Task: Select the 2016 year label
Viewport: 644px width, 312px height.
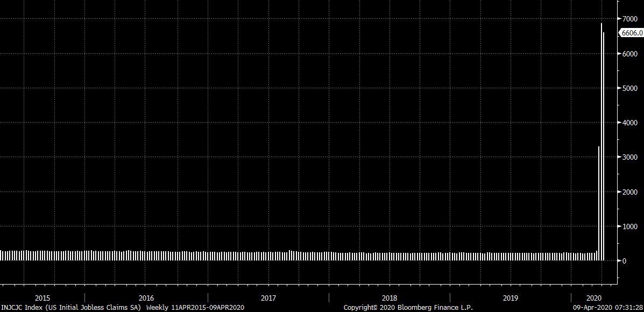Action: coord(146,298)
